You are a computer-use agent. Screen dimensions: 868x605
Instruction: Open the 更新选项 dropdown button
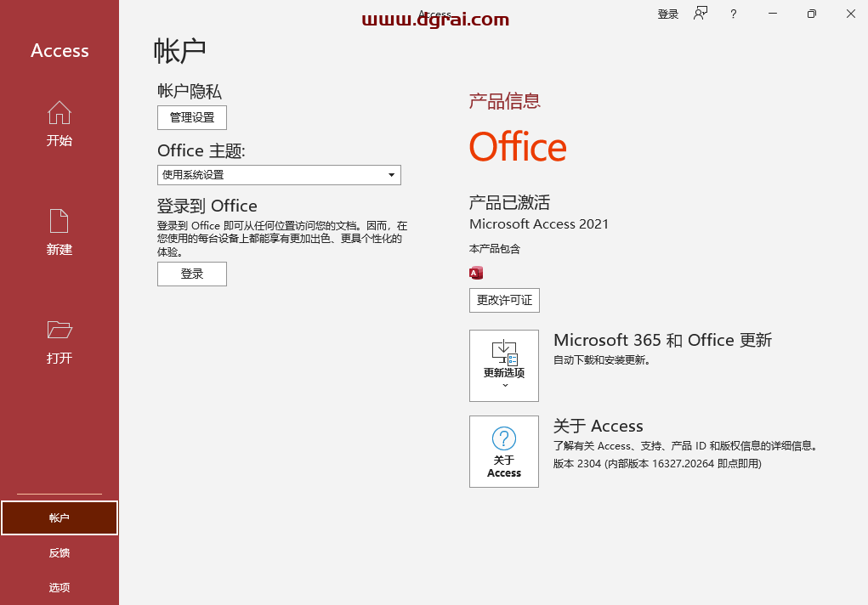point(504,366)
